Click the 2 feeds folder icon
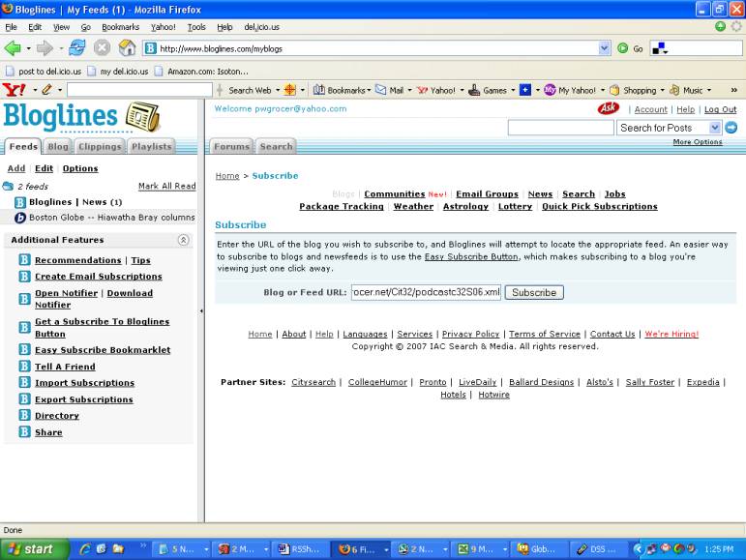The image size is (746, 560). click(x=8, y=187)
